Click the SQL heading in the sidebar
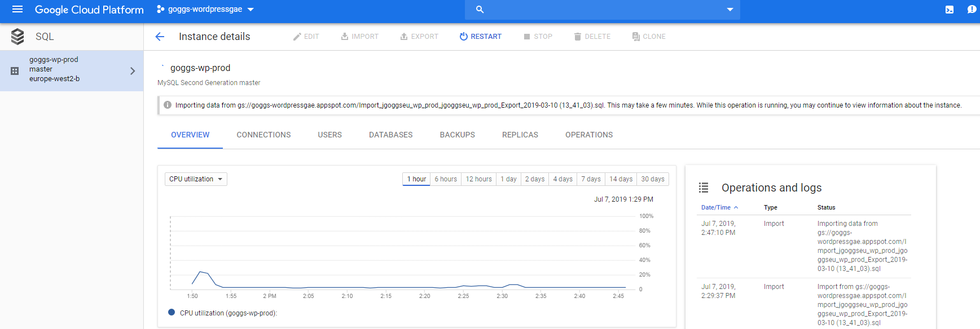980x329 pixels. [45, 37]
